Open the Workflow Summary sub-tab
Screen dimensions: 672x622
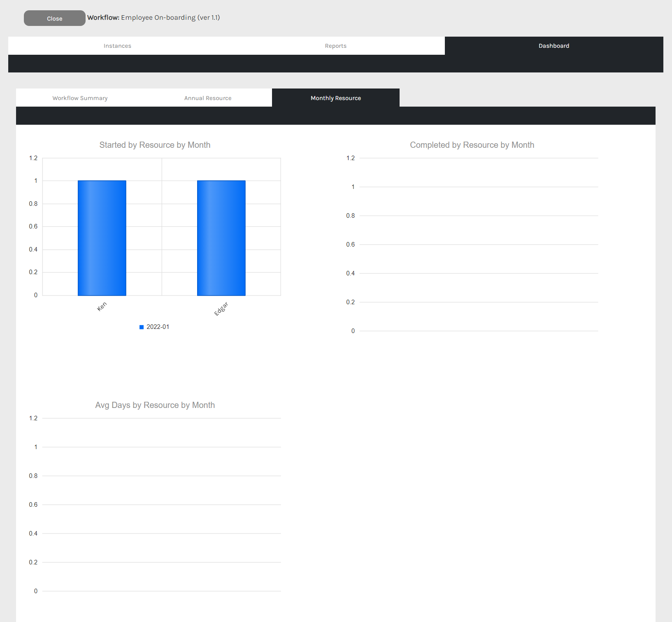click(x=80, y=98)
